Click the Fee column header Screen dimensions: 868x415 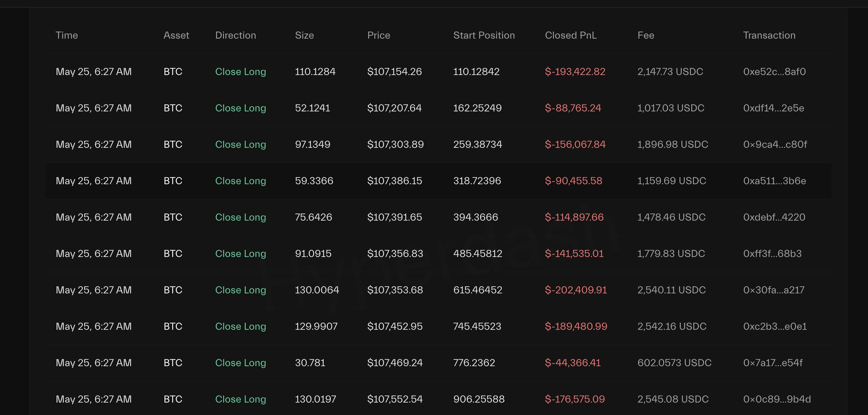click(646, 35)
